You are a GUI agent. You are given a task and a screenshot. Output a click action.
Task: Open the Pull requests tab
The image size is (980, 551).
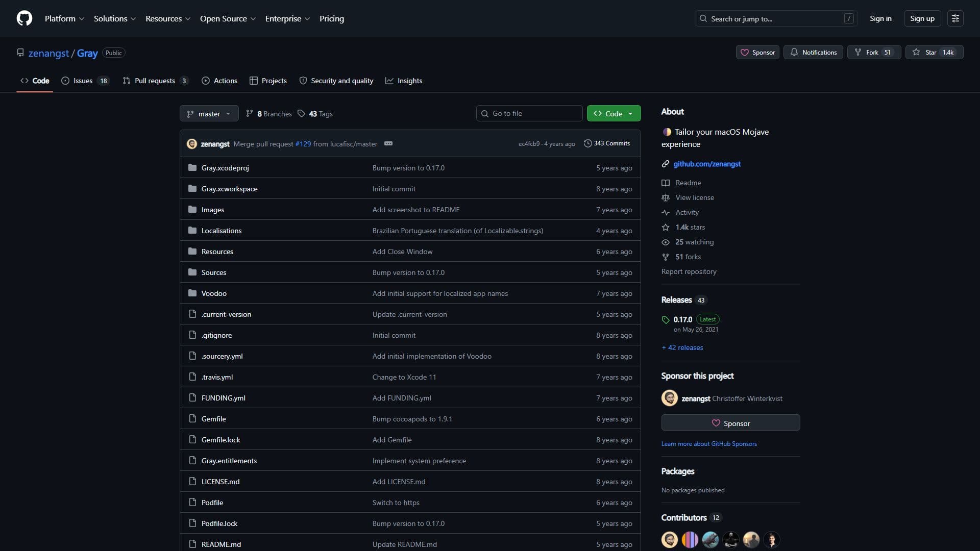(155, 81)
